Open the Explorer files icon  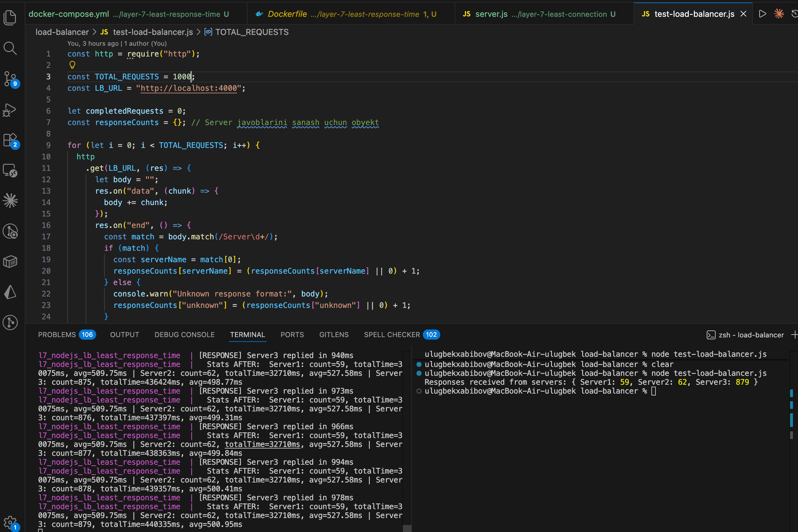10,17
